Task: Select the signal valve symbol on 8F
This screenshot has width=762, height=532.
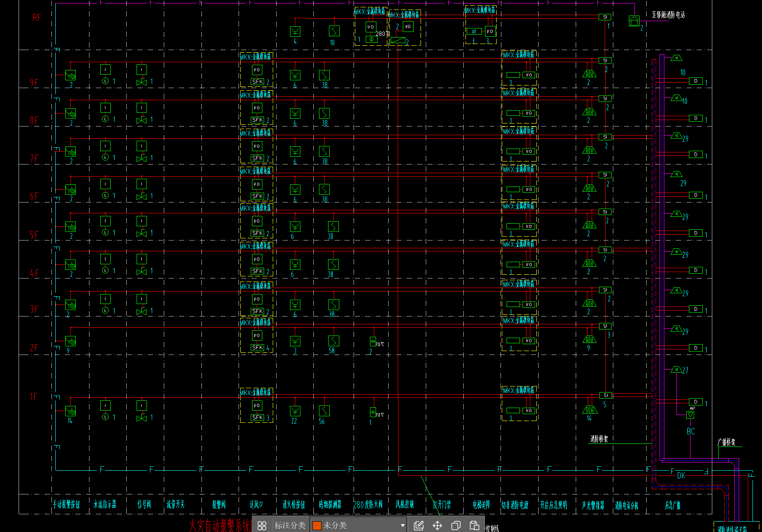Action: tap(142, 120)
